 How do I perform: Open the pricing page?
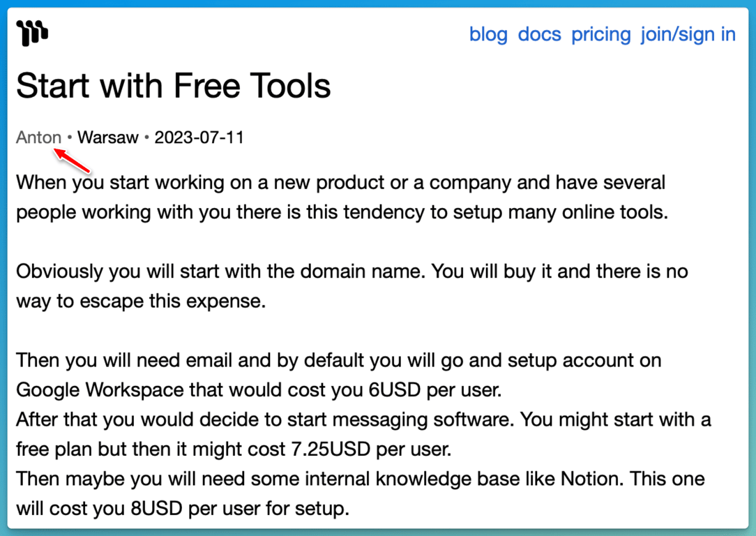point(600,34)
